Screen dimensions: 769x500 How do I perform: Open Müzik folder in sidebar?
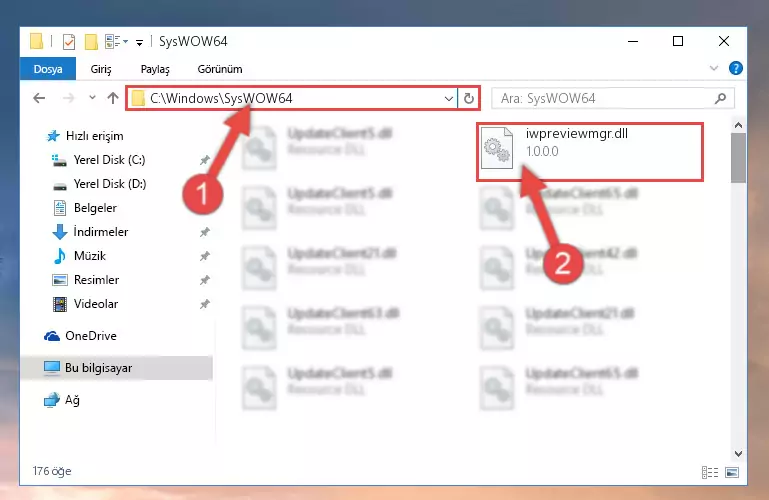78,255
